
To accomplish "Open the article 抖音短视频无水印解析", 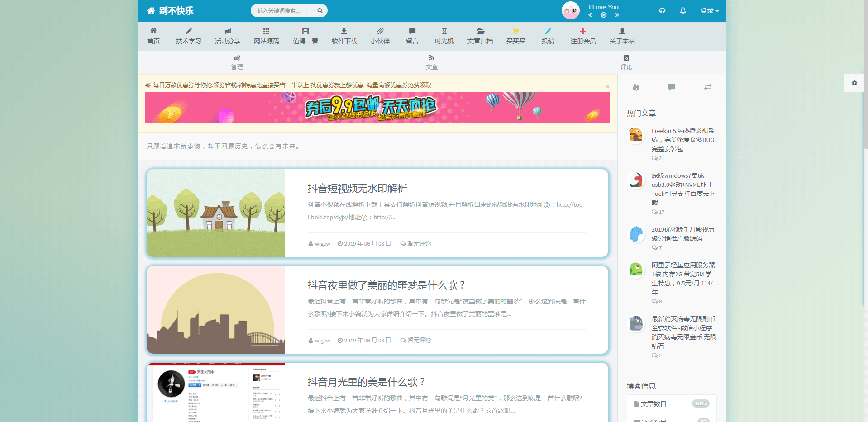I will click(356, 189).
